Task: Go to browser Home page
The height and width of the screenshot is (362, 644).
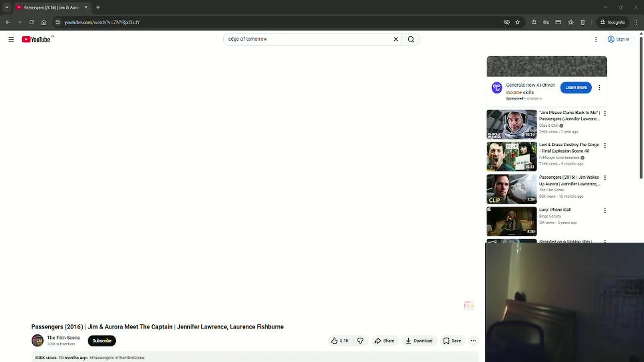Action: click(44, 22)
